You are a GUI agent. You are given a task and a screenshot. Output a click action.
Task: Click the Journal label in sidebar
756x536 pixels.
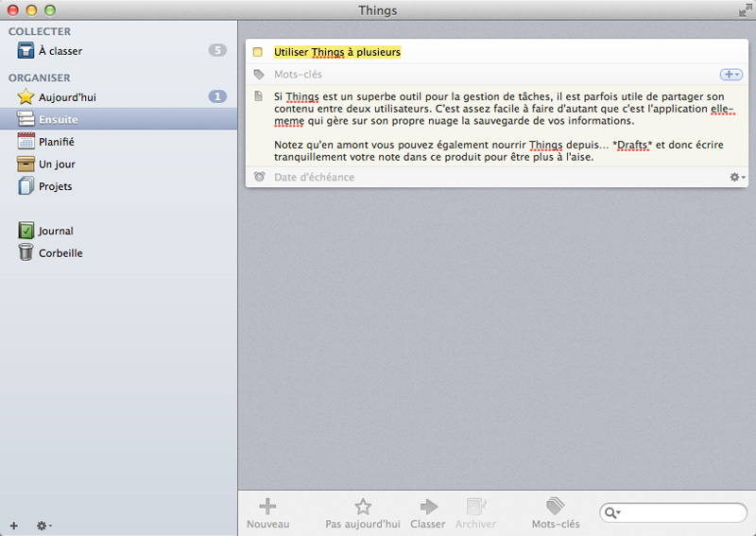[56, 231]
